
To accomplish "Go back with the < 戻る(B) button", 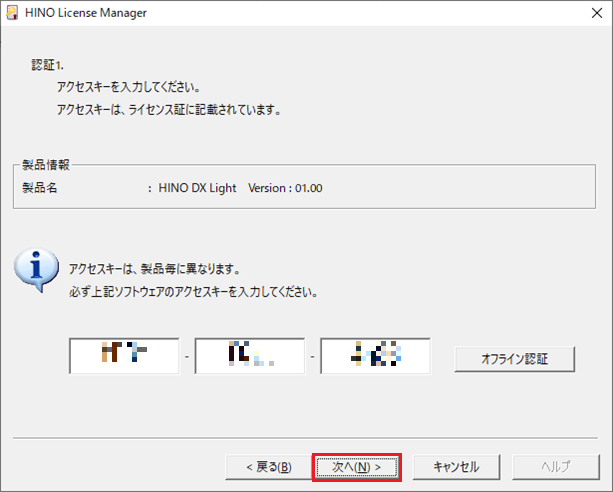I will pos(269,467).
